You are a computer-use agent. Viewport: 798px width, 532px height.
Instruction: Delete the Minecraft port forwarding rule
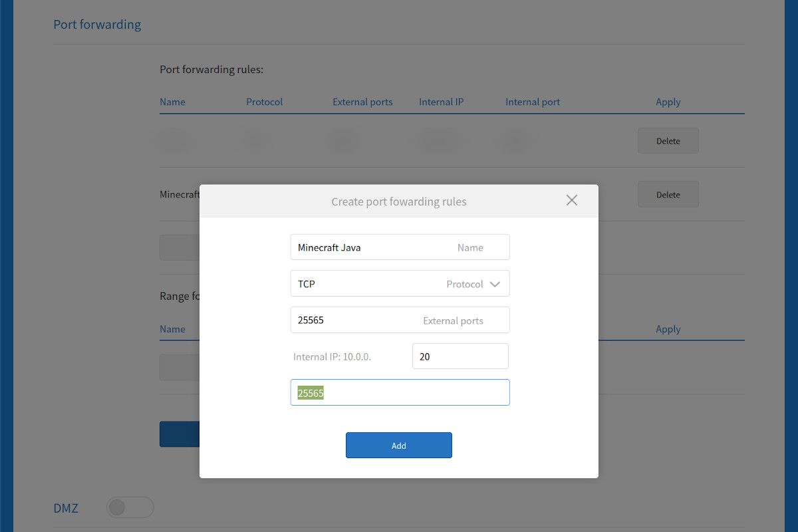pos(668,194)
